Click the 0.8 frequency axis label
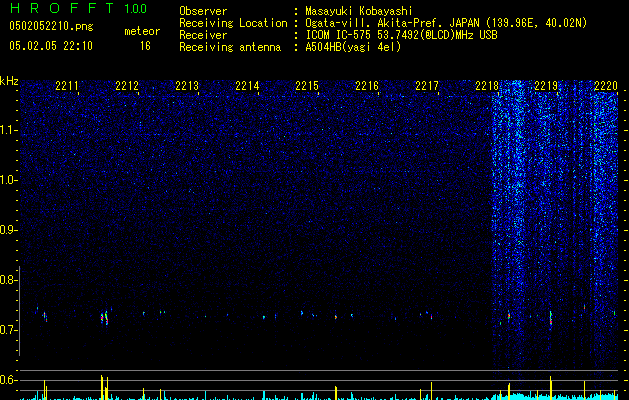Screen dimensions: 629x400 (8, 280)
